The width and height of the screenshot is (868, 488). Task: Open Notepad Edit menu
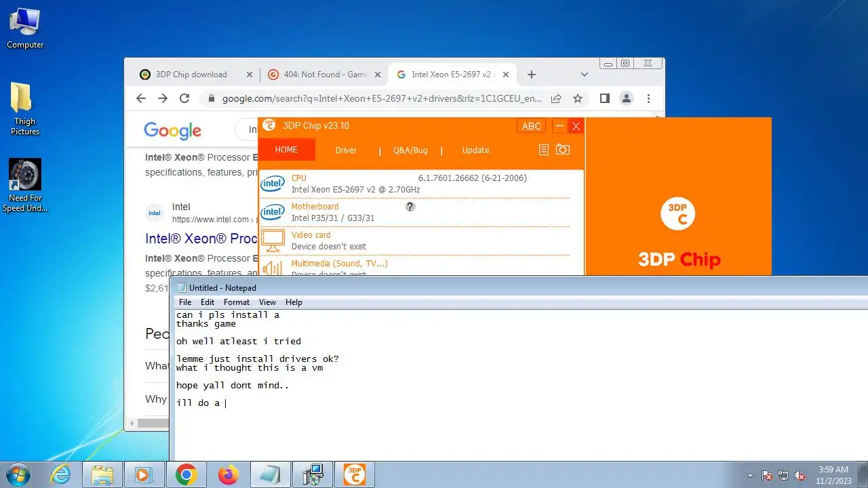[207, 302]
